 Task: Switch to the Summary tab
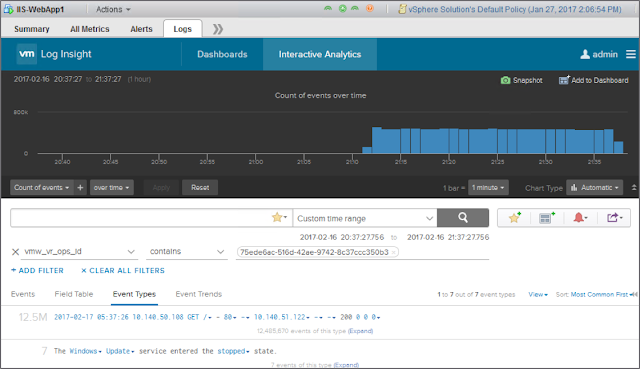click(32, 29)
